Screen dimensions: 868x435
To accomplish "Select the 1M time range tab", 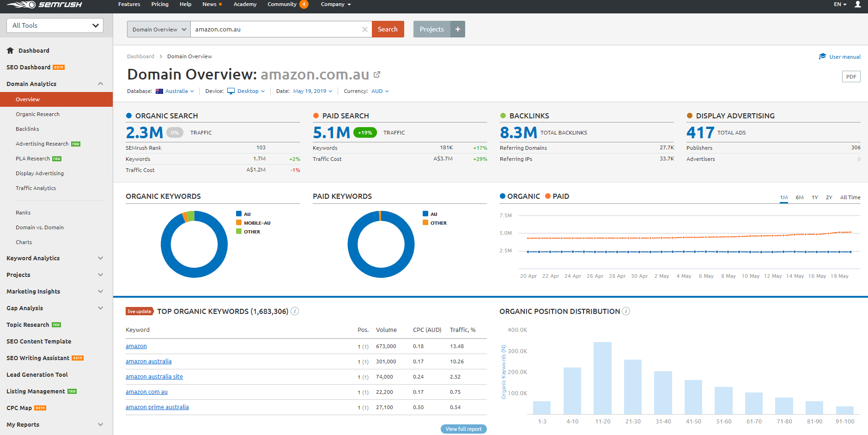I will click(784, 197).
